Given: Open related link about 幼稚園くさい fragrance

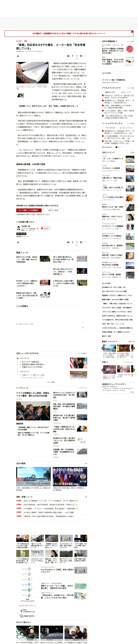Looking at the screenshot, I should coord(48,106).
